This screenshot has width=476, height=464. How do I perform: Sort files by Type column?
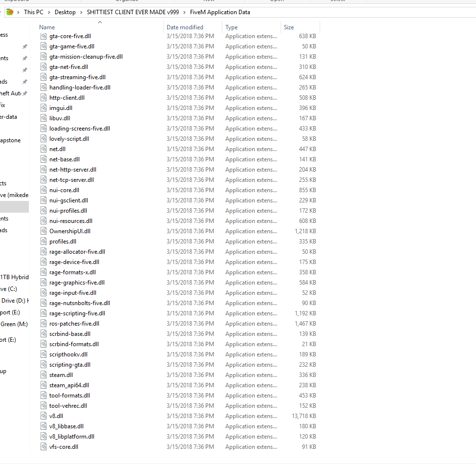point(231,27)
